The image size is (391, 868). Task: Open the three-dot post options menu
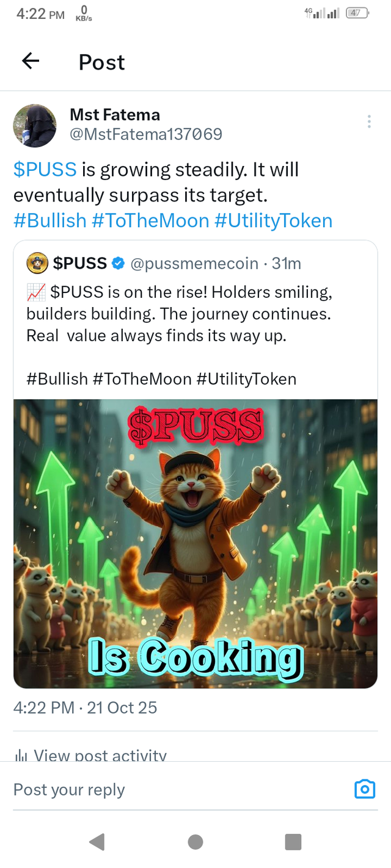369,121
